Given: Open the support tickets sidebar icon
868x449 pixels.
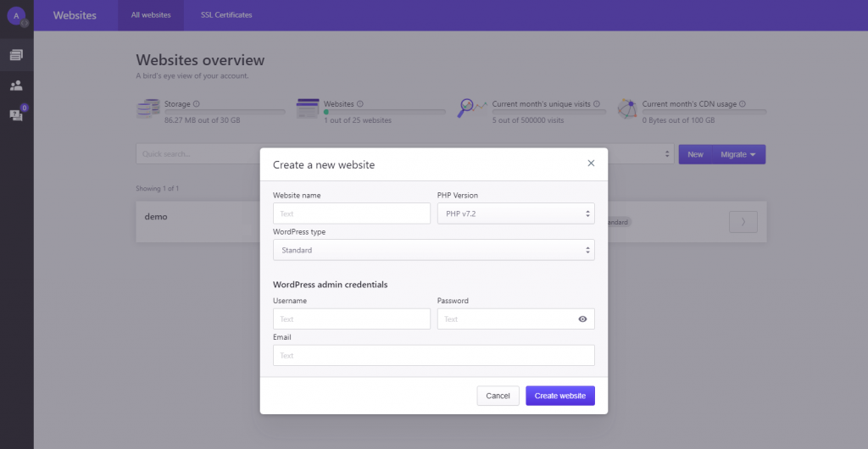Looking at the screenshot, I should pos(17,114).
